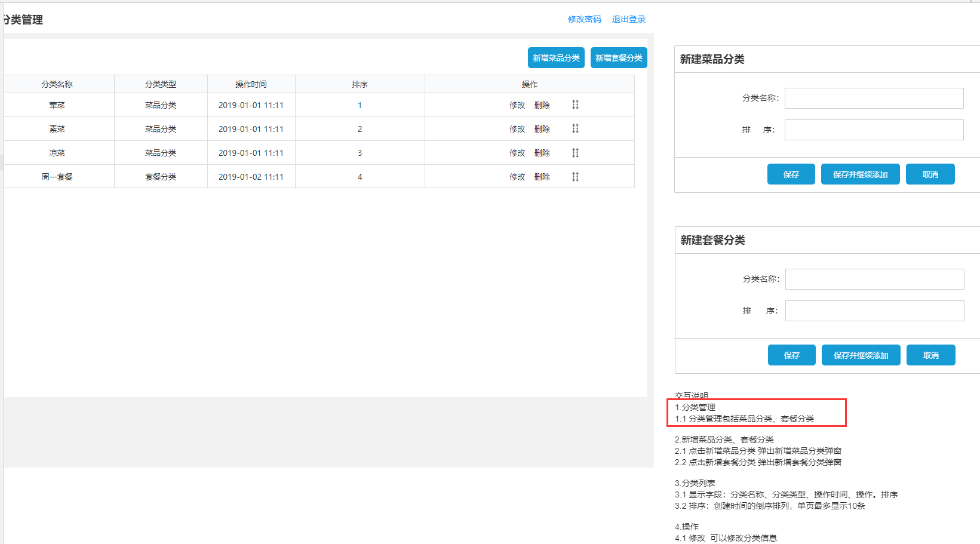Click the 修改密码 link

pos(584,19)
